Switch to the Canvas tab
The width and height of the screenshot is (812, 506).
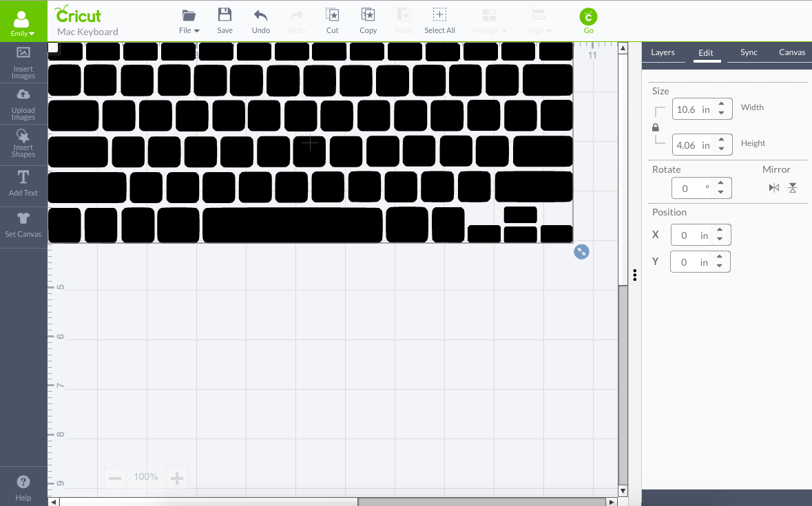click(x=791, y=52)
